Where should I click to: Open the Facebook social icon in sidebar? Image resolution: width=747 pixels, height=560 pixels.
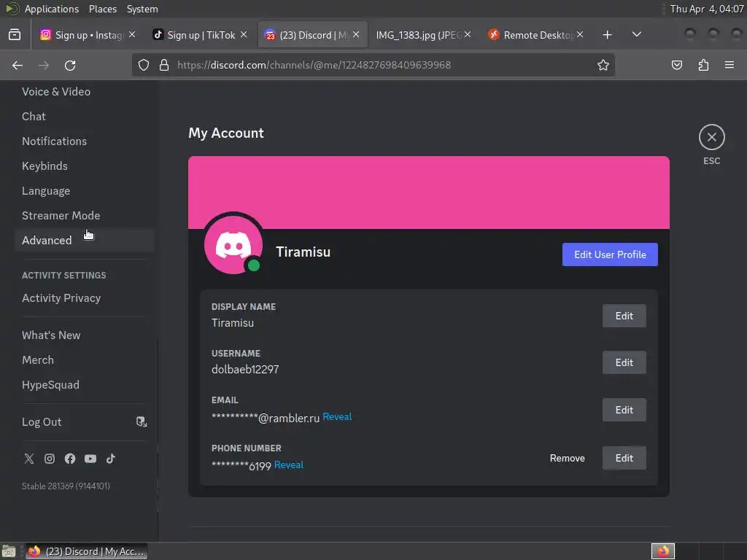(70, 459)
